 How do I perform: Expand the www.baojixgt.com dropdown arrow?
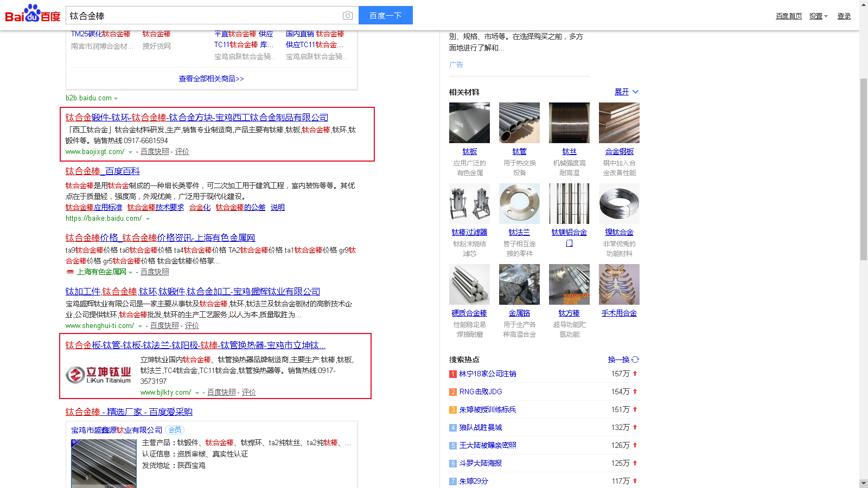tap(130, 152)
